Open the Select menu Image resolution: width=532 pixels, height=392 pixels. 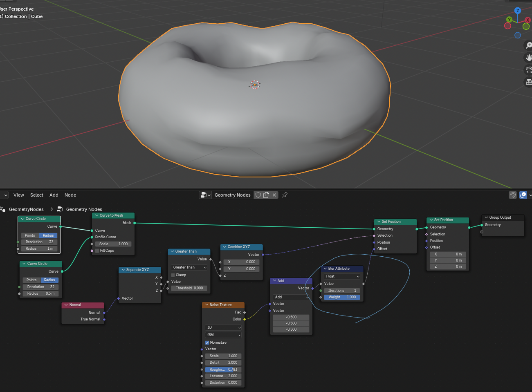coord(37,195)
